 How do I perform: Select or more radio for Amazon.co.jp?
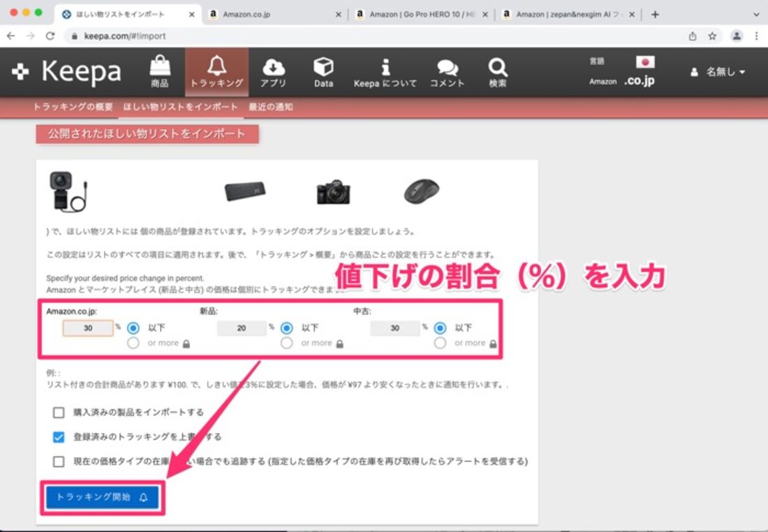(x=133, y=343)
